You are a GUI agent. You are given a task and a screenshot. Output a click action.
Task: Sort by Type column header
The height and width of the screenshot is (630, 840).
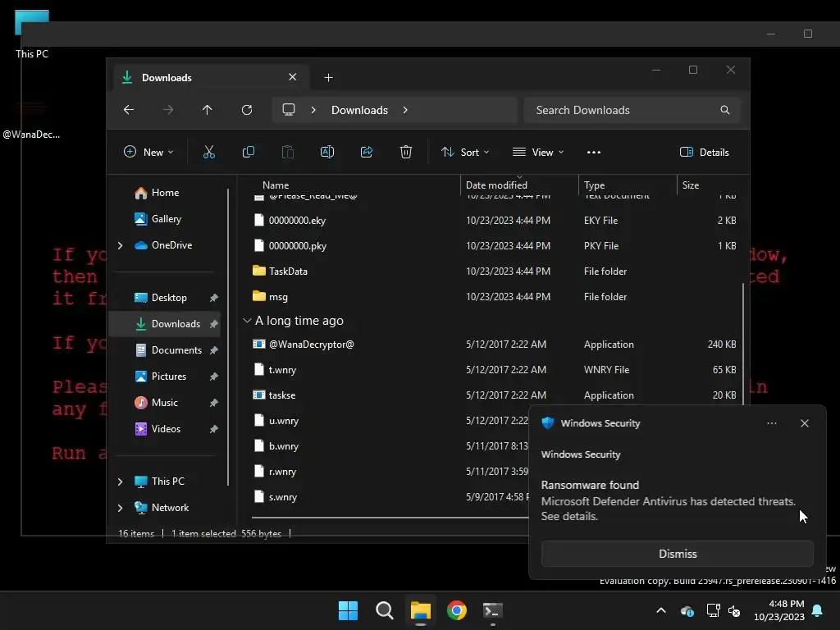tap(595, 185)
